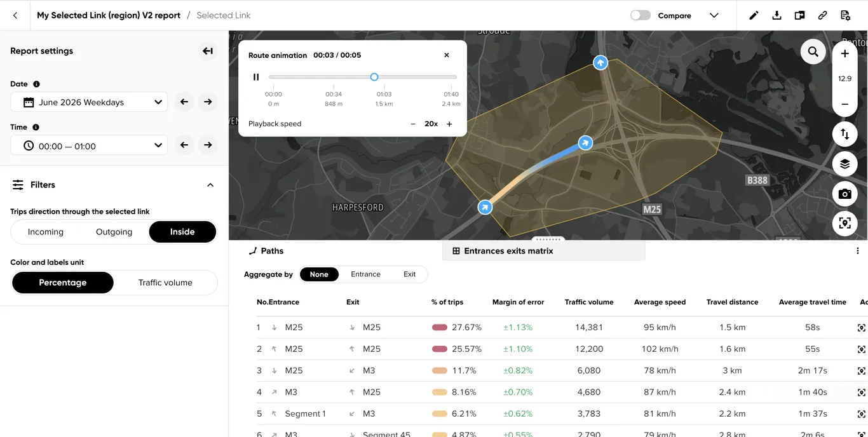Image resolution: width=868 pixels, height=437 pixels.
Task: Select Inside trips direction
Action: pyautogui.click(x=182, y=232)
